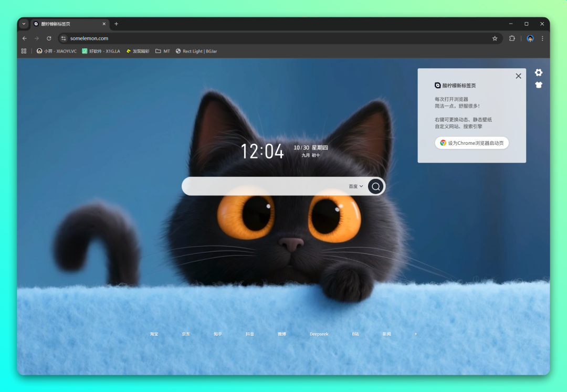Click 设为Chrome浏览器启动页 button
This screenshot has width=567, height=392.
[x=471, y=143]
